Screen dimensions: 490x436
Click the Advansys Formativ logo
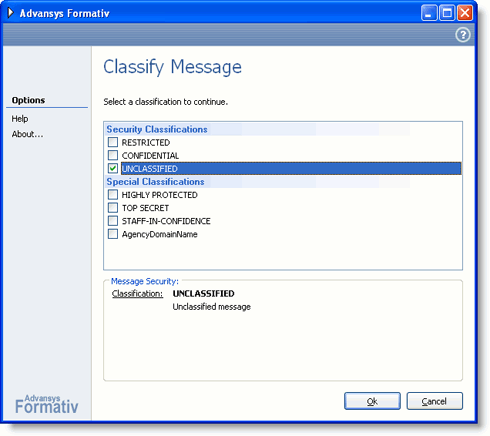click(x=46, y=404)
